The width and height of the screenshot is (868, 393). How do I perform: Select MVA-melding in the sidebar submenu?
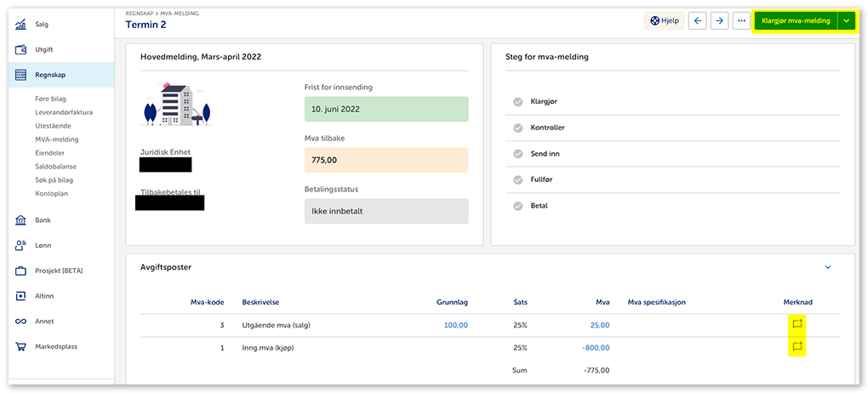coord(57,139)
